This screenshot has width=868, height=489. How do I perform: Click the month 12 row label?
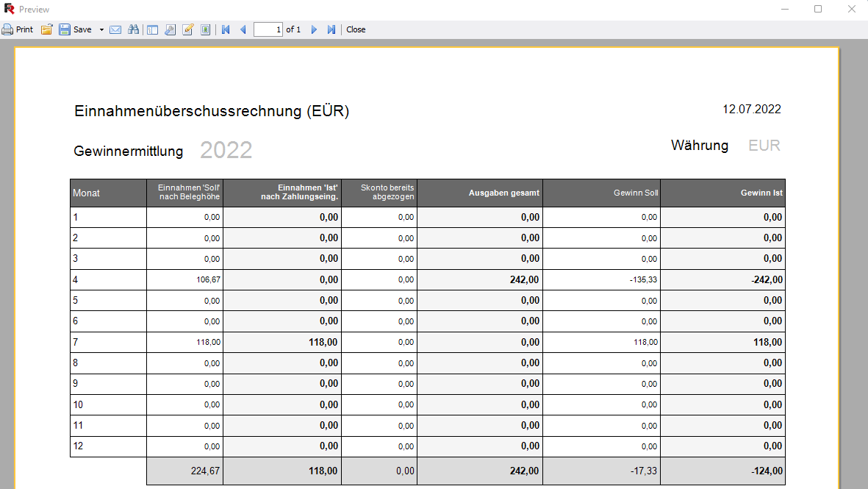78,446
